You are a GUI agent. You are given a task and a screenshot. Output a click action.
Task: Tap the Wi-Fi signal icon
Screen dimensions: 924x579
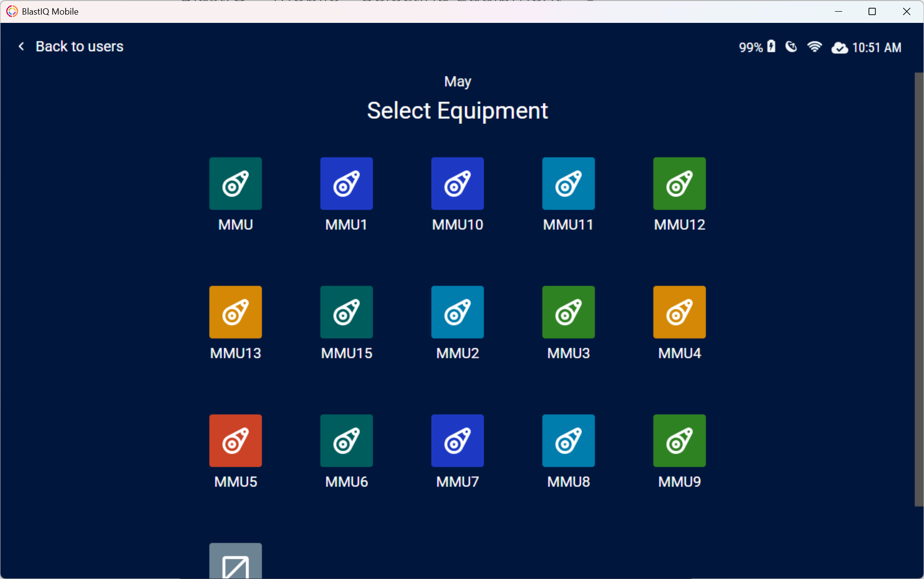pyautogui.click(x=814, y=47)
